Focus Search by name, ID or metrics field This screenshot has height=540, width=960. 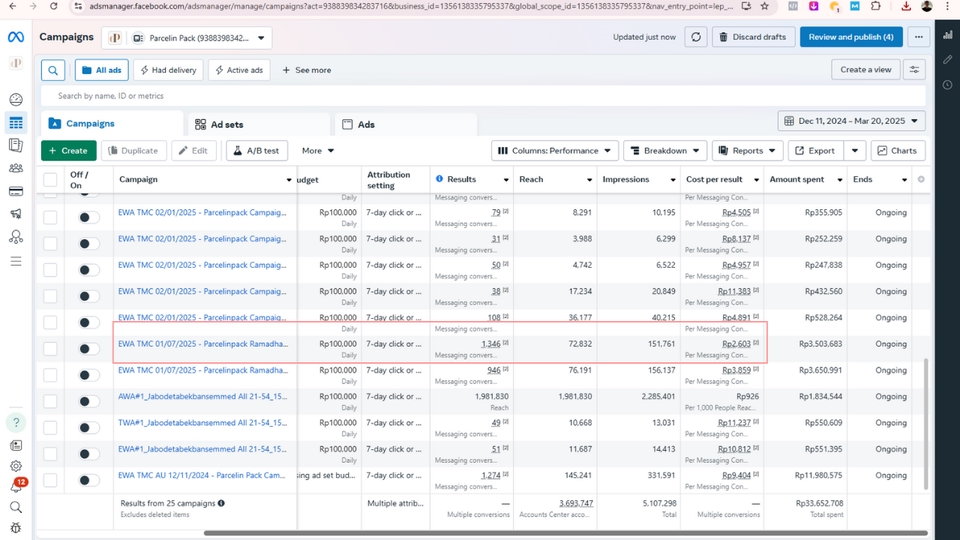pyautogui.click(x=483, y=96)
